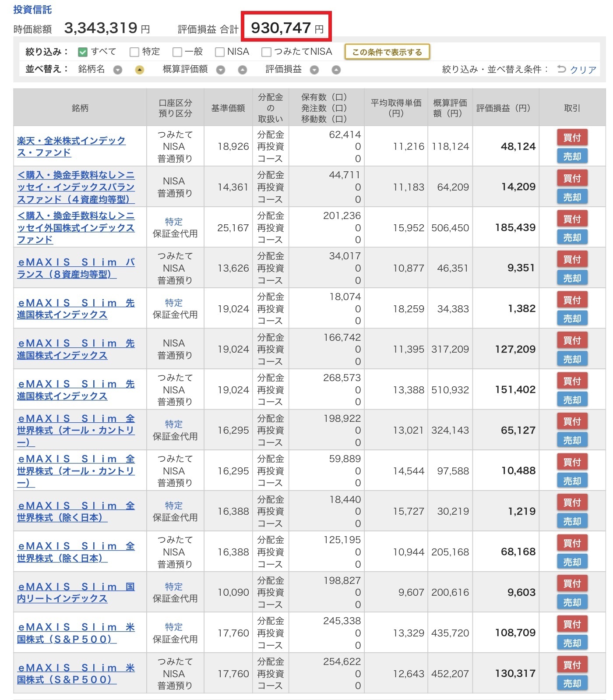Click 売却 in the last 米国株式(S&P500) row
The width and height of the screenshot is (613, 700).
572,683
